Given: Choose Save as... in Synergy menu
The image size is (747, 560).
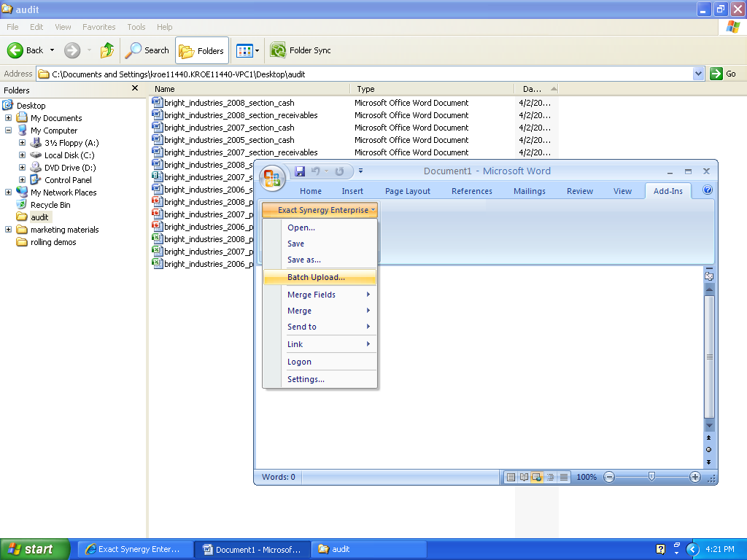Looking at the screenshot, I should pos(320,260).
